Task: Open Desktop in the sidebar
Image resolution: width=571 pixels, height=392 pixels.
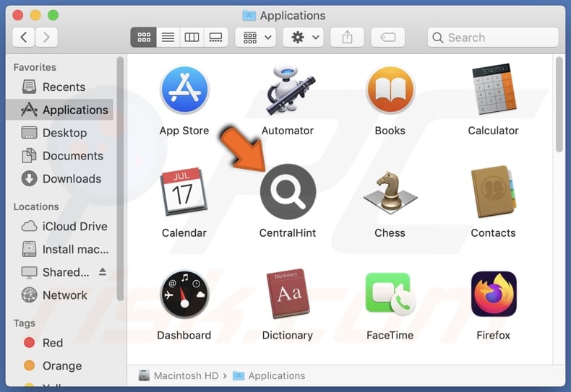Action: (60, 133)
